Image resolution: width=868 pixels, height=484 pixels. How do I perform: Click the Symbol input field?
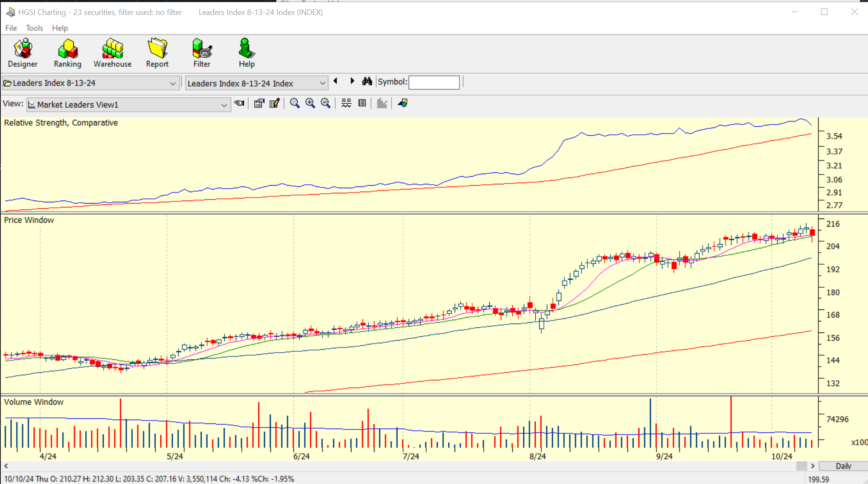tap(434, 82)
